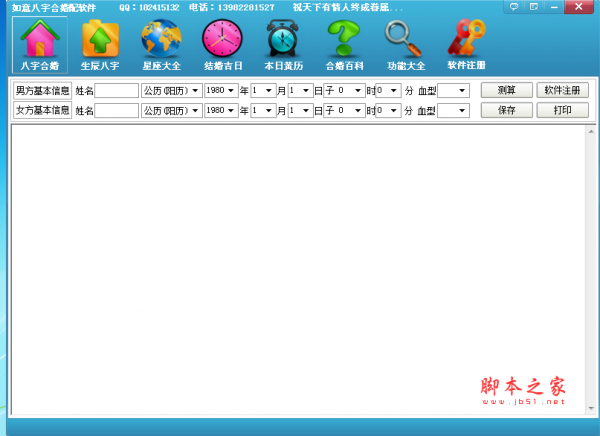Open the 星座大全 globe icon
The width and height of the screenshot is (600, 436).
[161, 45]
